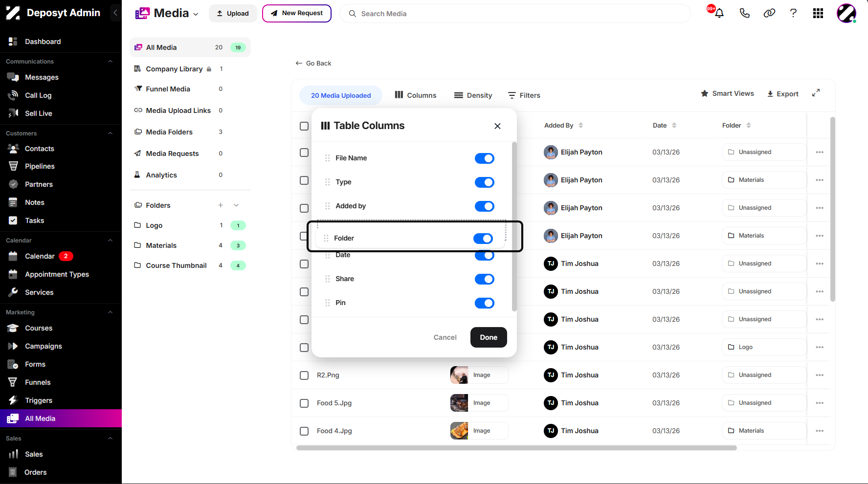This screenshot has width=868, height=484.
Task: Click the New Request button
Action: [x=297, y=13]
